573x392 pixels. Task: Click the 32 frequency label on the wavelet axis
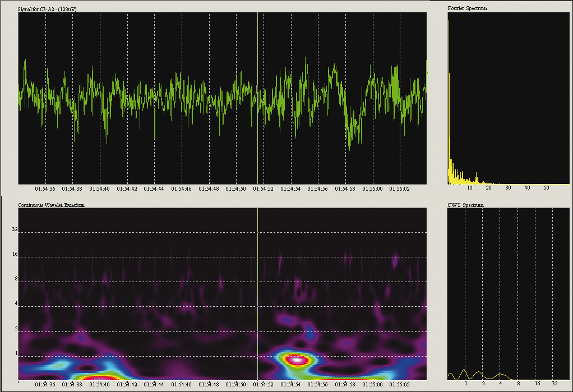(15, 230)
